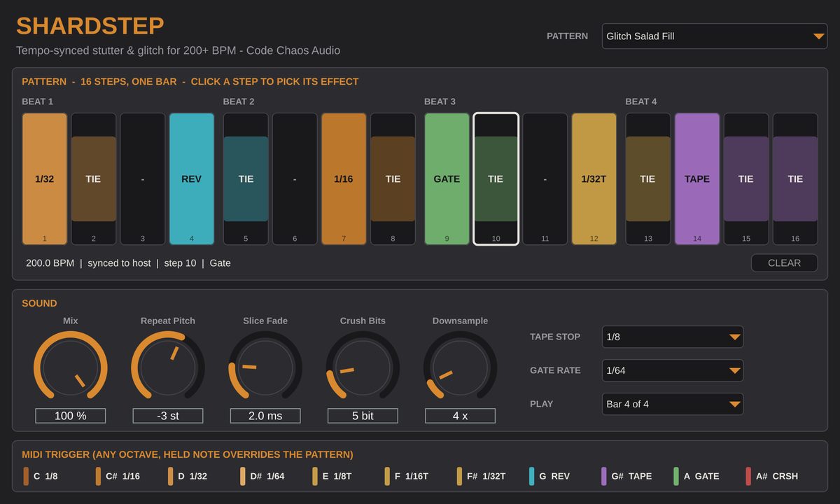840x504 pixels.
Task: Click the C 1/8 MIDI trigger color swatch
Action: click(x=26, y=476)
